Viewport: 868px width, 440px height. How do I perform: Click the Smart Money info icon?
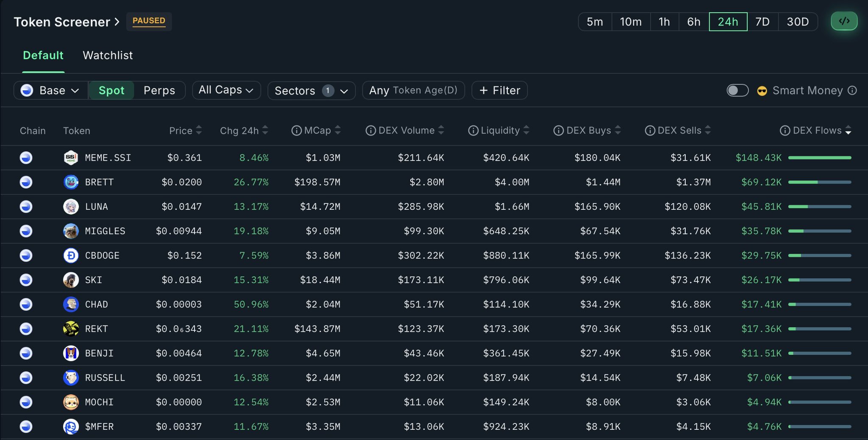tap(852, 90)
